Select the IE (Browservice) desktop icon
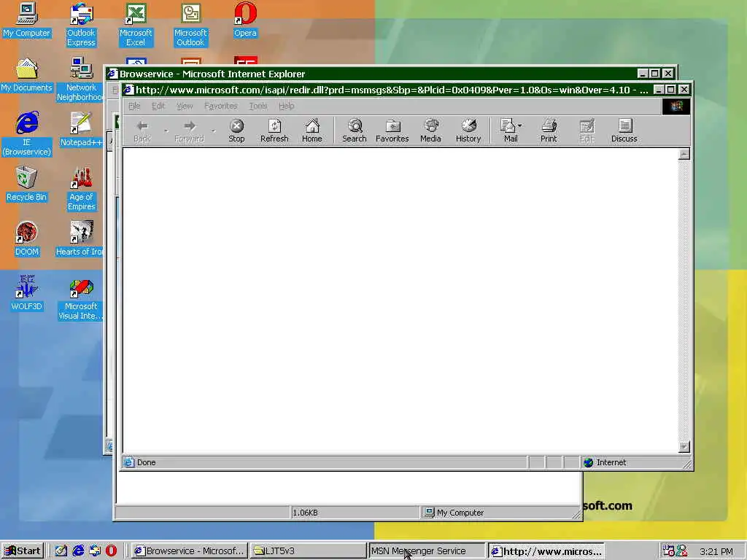This screenshot has height=560, width=747. pyautogui.click(x=27, y=134)
